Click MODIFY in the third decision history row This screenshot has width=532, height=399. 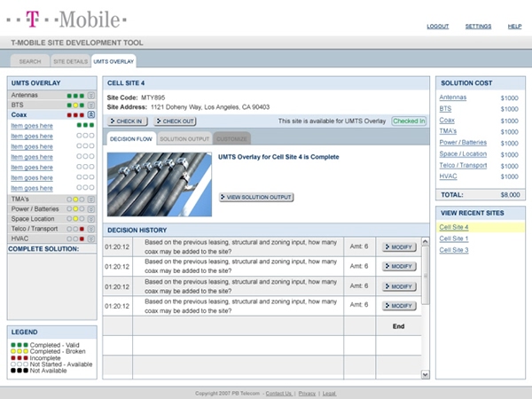pos(399,286)
